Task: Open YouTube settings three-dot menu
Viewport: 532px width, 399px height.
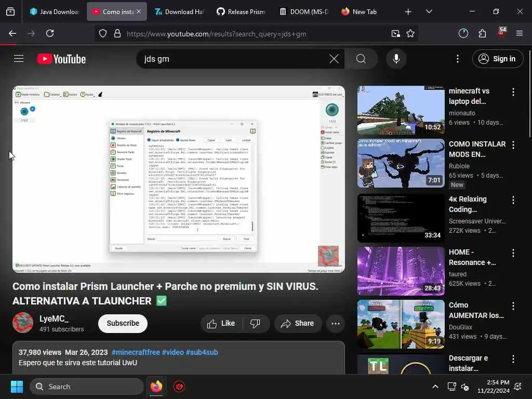Action: coord(457,59)
